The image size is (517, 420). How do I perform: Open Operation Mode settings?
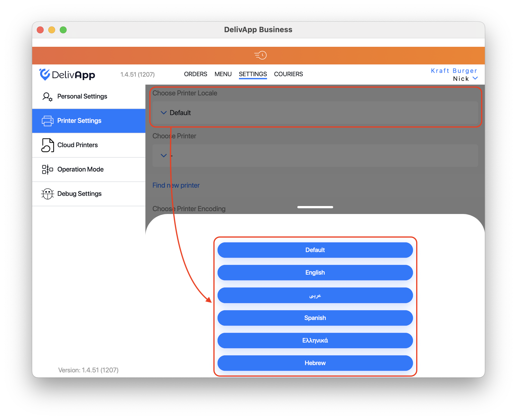[89, 169]
